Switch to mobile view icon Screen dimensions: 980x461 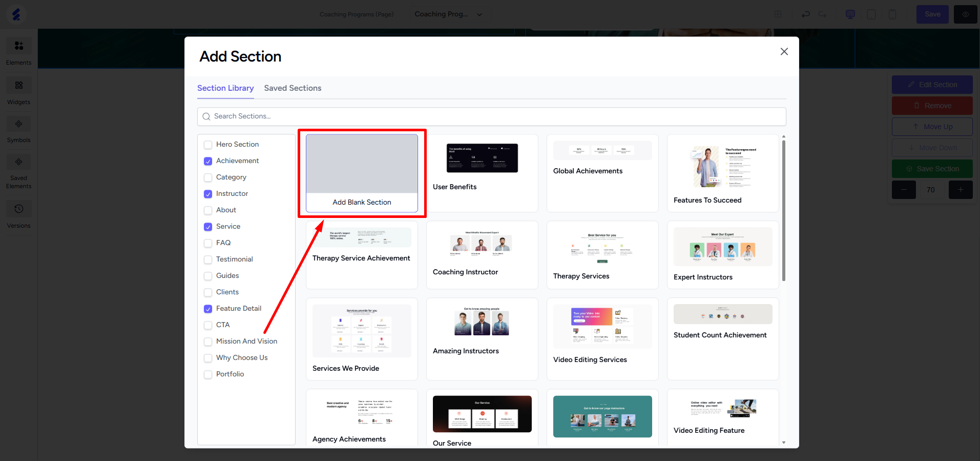click(x=892, y=14)
